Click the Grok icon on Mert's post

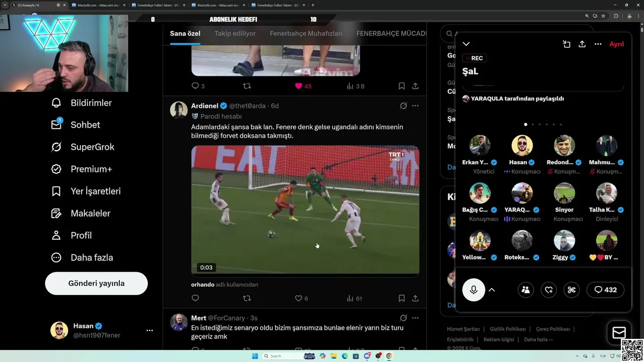(403, 318)
